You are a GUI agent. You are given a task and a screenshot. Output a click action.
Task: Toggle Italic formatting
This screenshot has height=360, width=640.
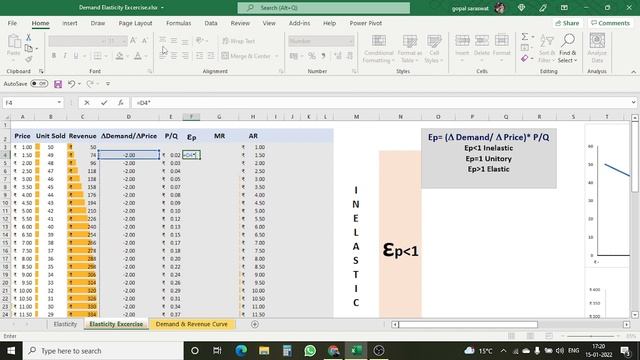click(x=64, y=56)
